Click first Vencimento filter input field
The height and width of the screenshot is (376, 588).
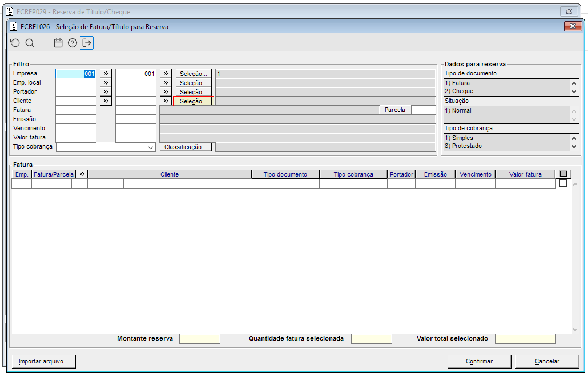point(76,128)
